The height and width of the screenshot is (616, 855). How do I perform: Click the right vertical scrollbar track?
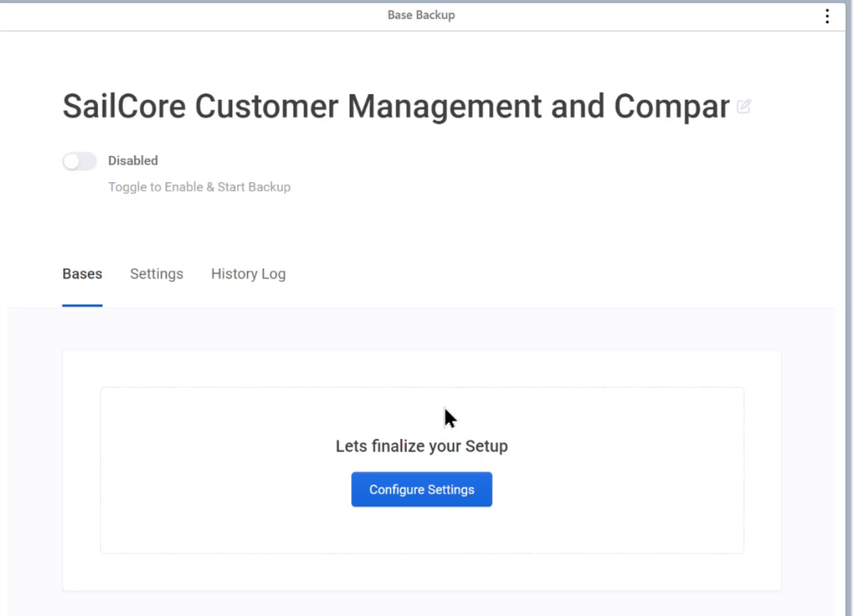pyautogui.click(x=849, y=316)
